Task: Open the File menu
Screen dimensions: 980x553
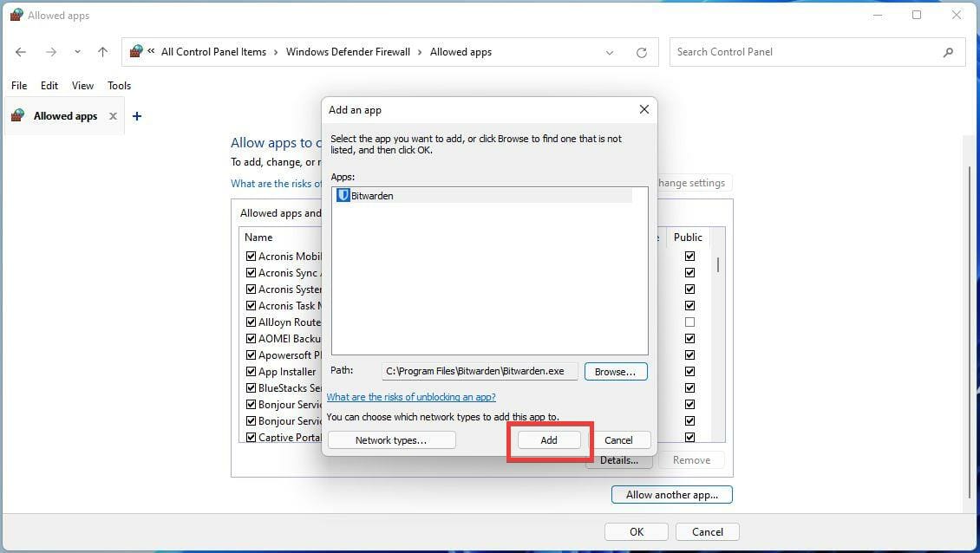Action: pos(19,86)
